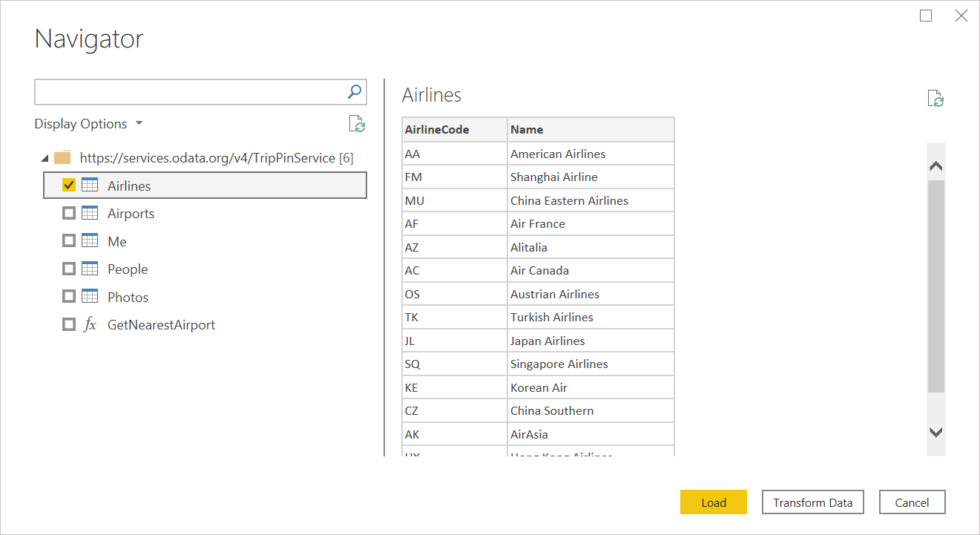Uncheck the Airlines checkbox

[x=69, y=186]
